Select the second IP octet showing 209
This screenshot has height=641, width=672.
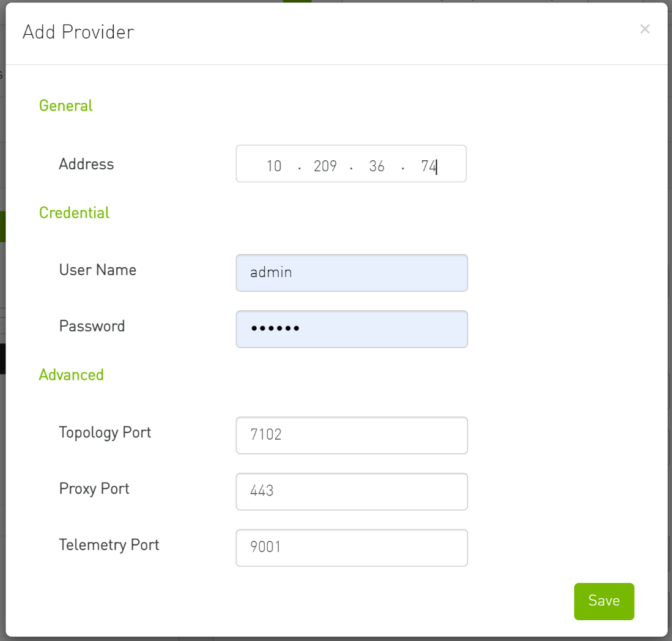pyautogui.click(x=325, y=165)
